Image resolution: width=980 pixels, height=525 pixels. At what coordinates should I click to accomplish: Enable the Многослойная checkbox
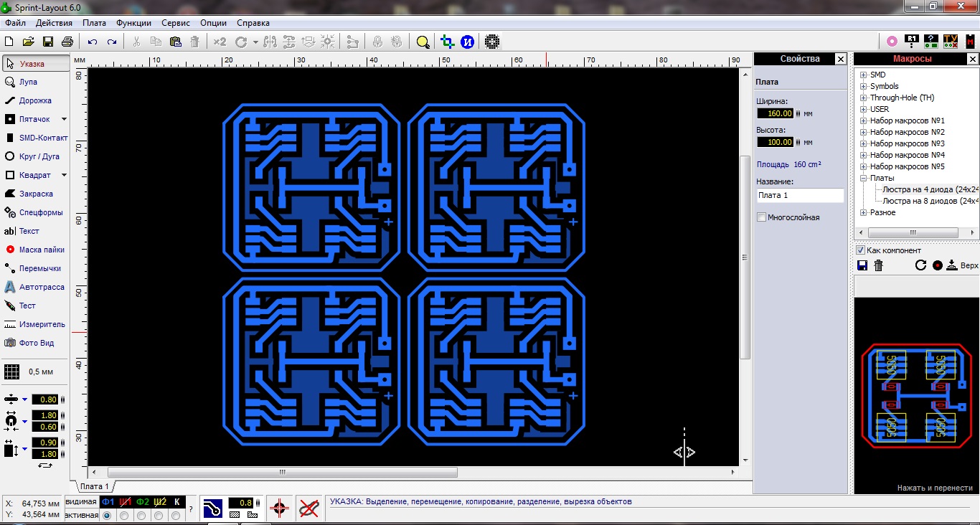coord(762,217)
